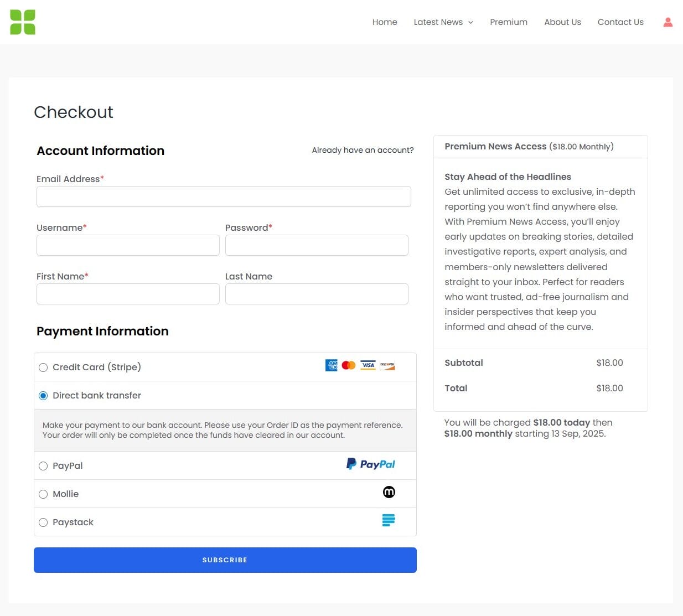Focus the Email Address input field
This screenshot has height=616, width=683.
(224, 196)
